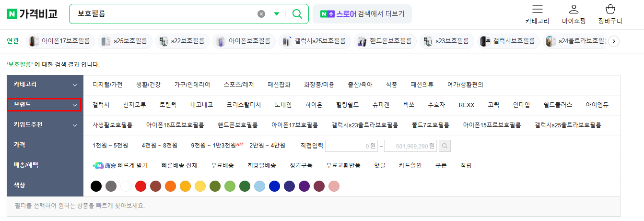Click the Naver 가격비교 logo
The image size is (644, 221).
[x=32, y=14]
